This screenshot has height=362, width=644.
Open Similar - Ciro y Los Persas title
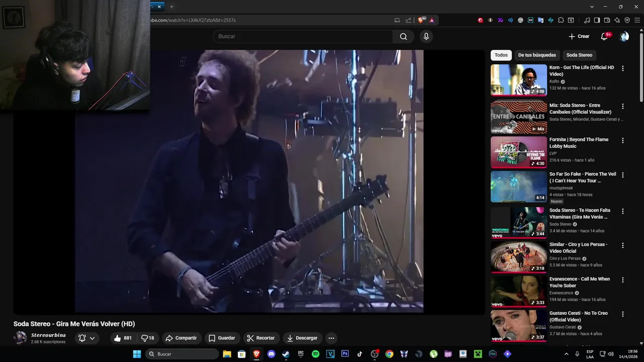(x=578, y=248)
